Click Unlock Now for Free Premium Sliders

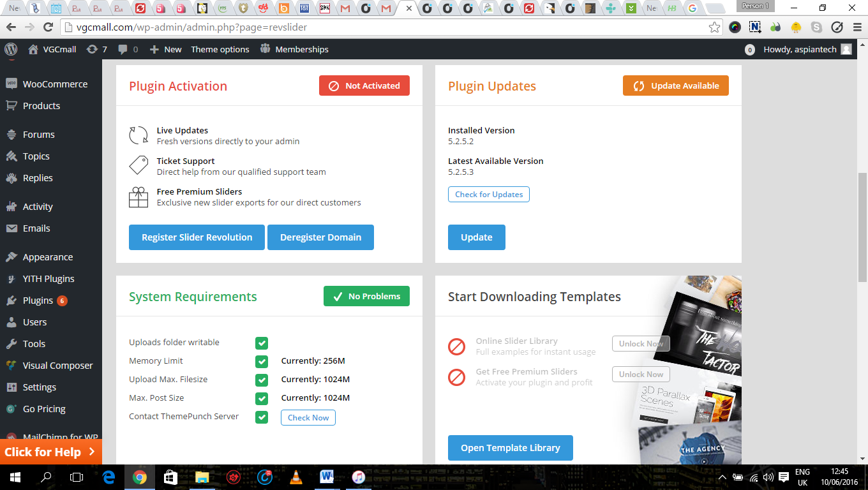pos(641,375)
